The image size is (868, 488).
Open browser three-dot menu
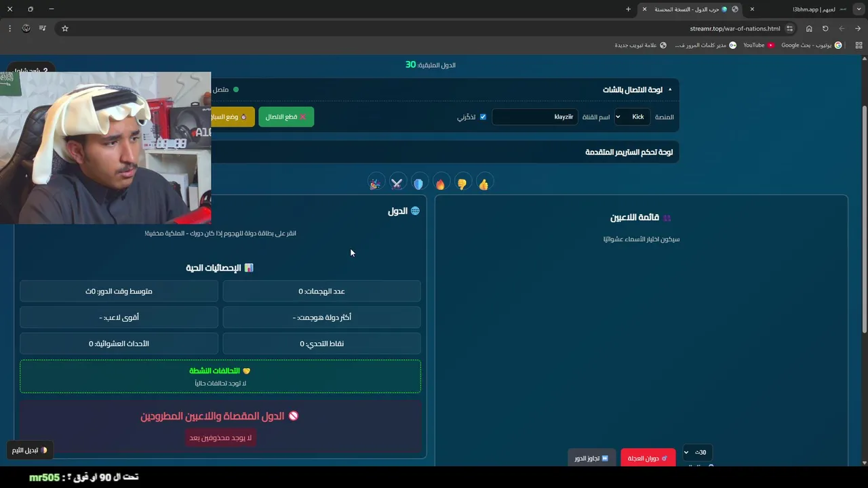point(9,28)
